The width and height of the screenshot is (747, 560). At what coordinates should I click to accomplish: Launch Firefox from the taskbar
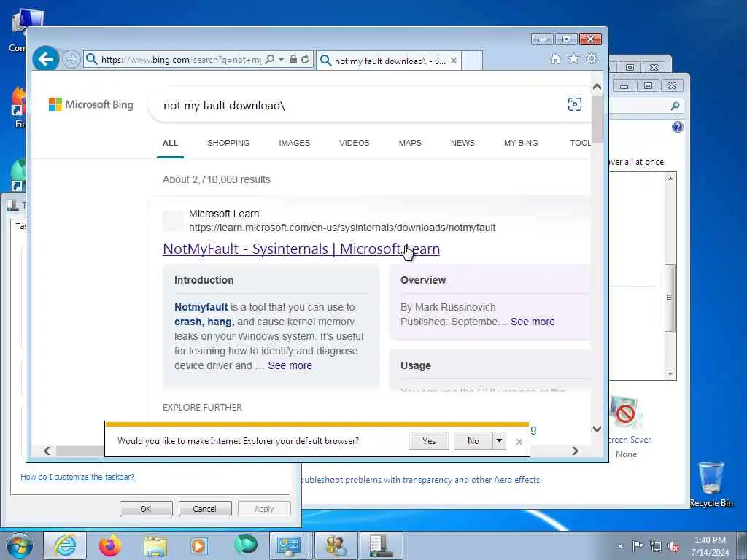(110, 545)
